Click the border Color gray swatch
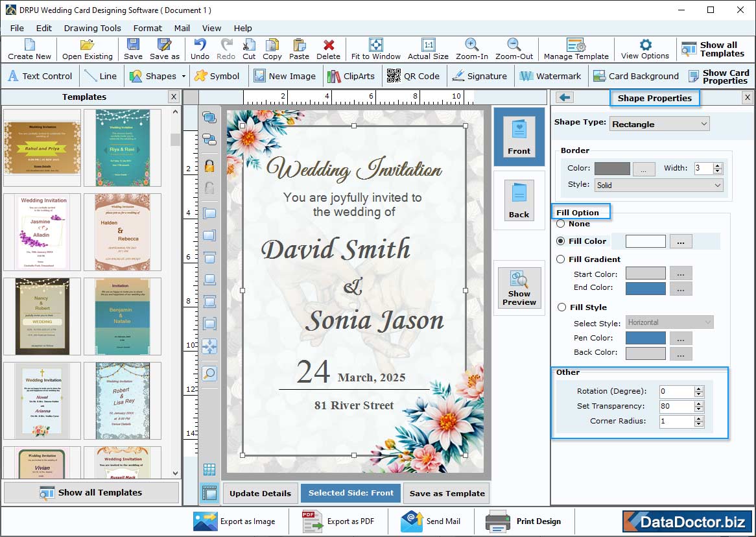Image resolution: width=756 pixels, height=537 pixels. coord(612,169)
